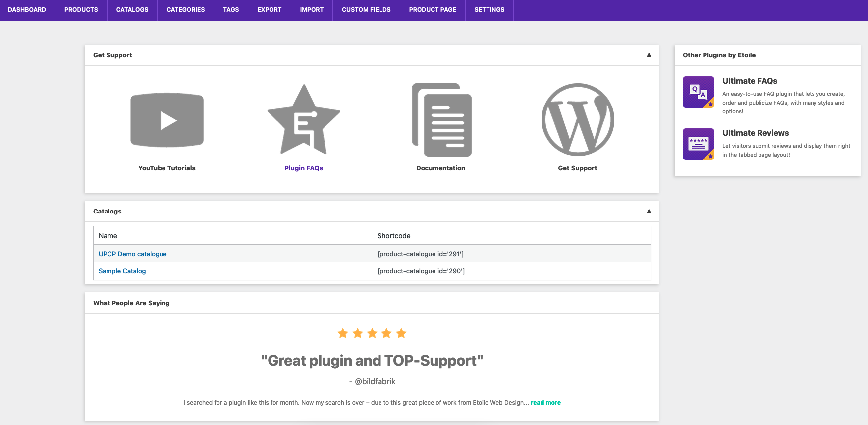
Task: Collapse the Catalogs panel
Action: pos(649,211)
